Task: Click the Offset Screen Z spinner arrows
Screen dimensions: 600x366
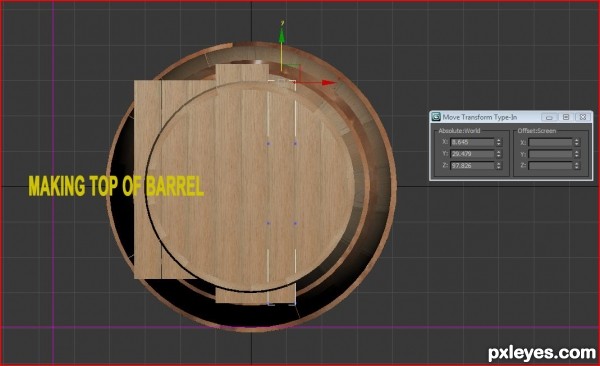Action: 577,166
